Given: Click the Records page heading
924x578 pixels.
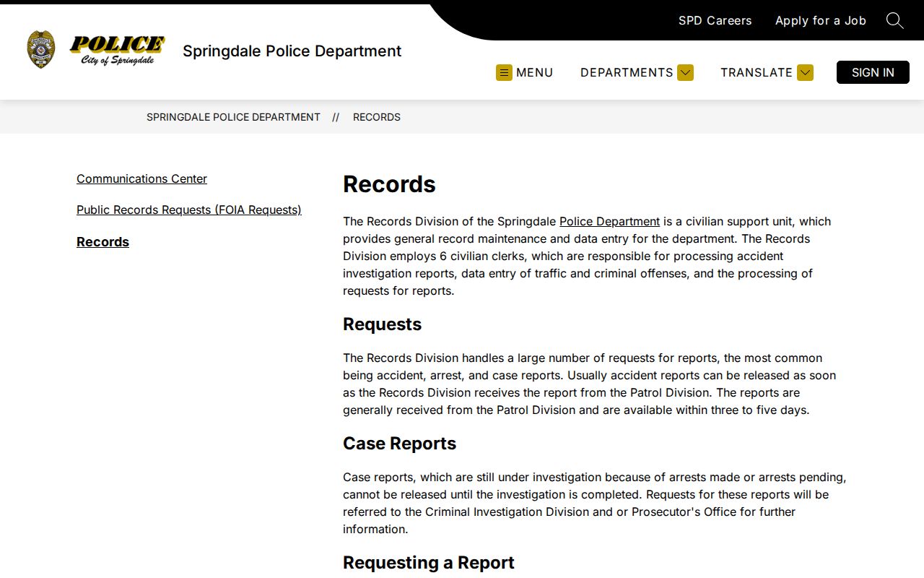Looking at the screenshot, I should pyautogui.click(x=389, y=184).
